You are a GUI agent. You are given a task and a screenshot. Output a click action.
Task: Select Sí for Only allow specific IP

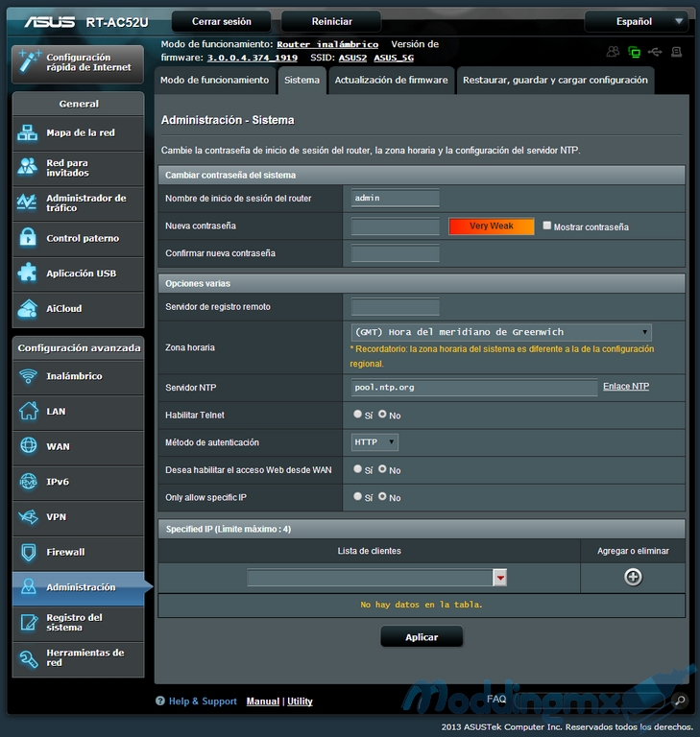[x=358, y=497]
